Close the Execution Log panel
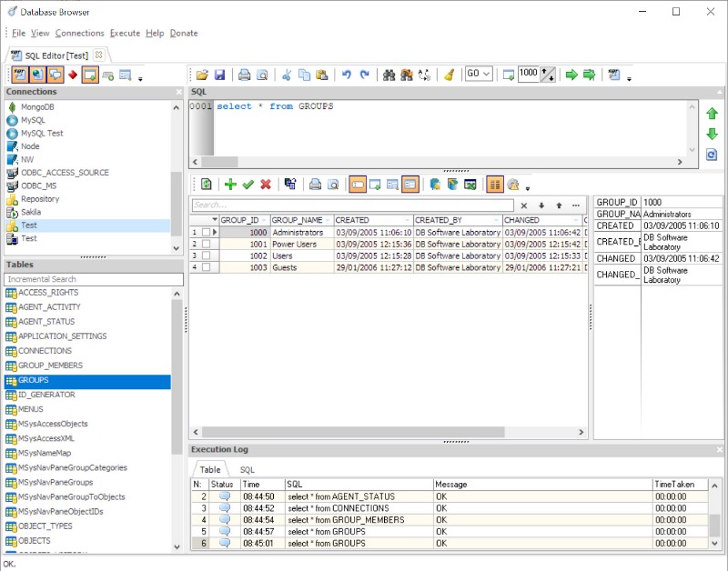 719,449
